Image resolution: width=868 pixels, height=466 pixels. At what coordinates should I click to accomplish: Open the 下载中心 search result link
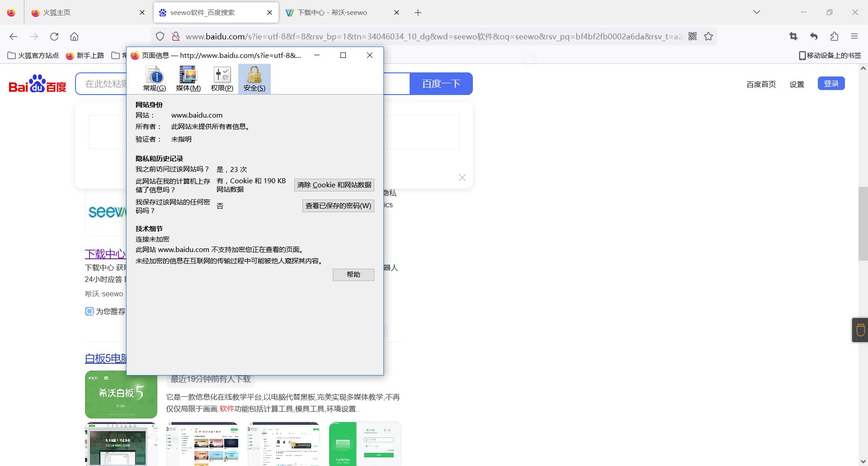point(105,254)
